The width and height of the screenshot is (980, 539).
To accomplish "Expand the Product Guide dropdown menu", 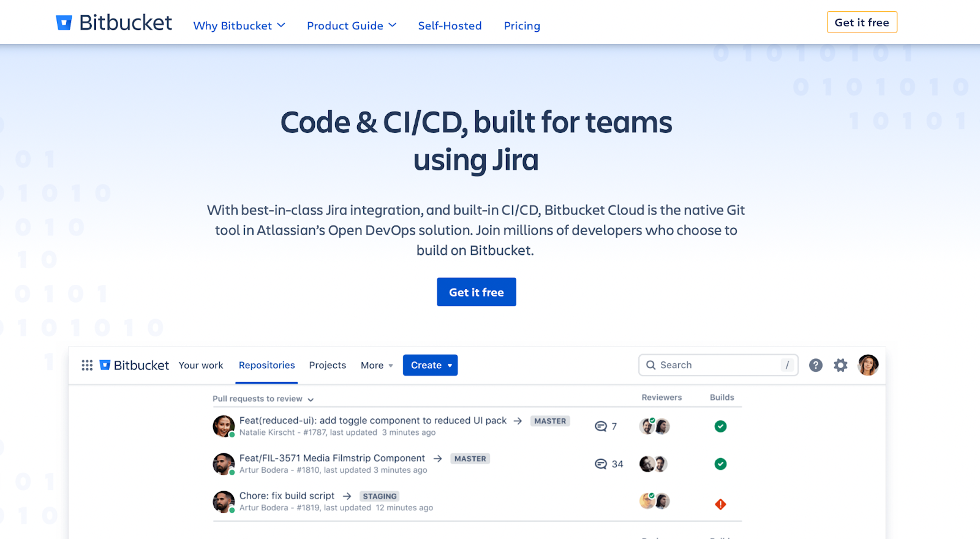I will (x=352, y=26).
